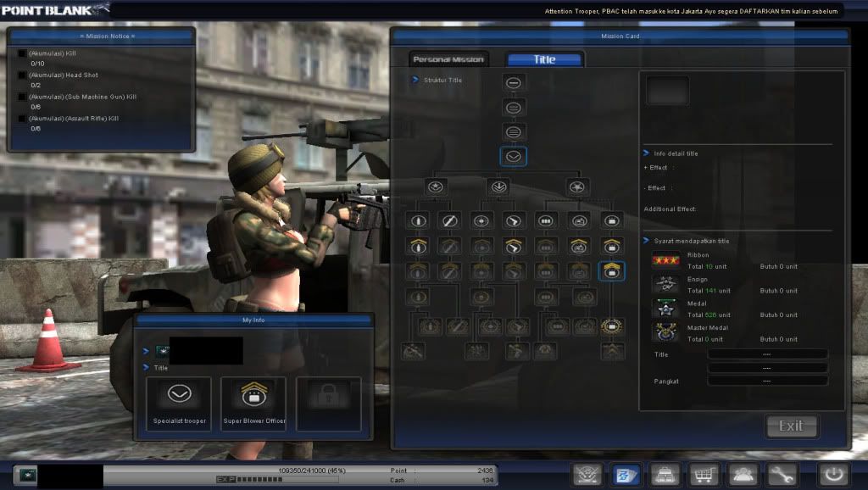The height and width of the screenshot is (490, 868).
Task: Open the Mission Card icon in bottom bar
Action: [x=626, y=475]
